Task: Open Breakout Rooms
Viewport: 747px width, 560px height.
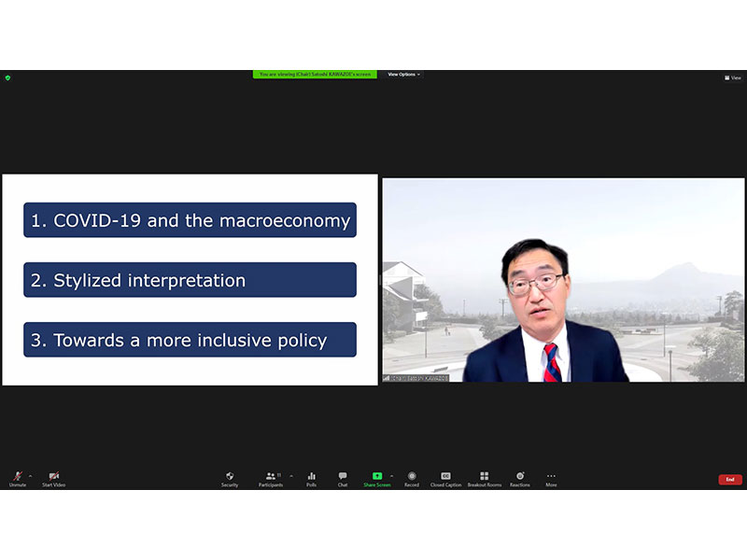Action: (484, 478)
